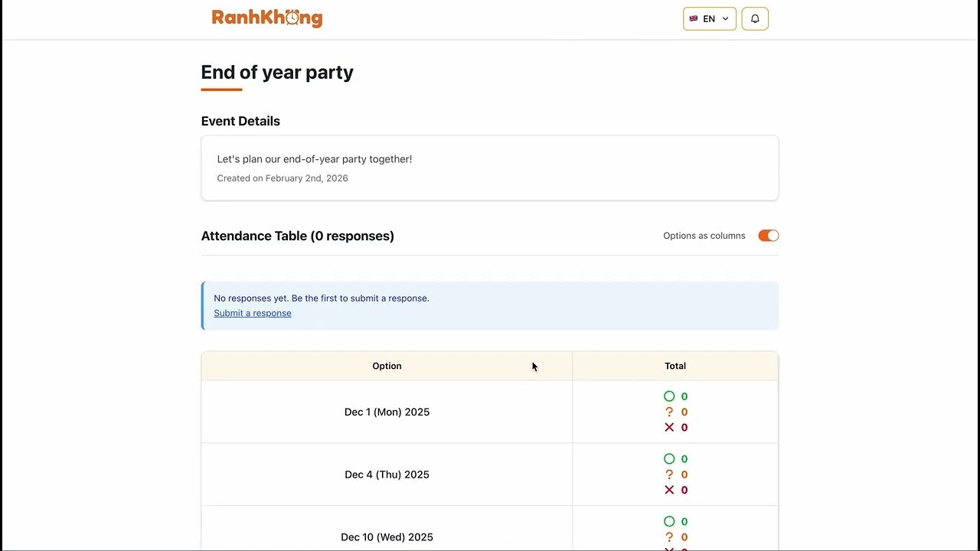Click the Total column header
980x551 pixels.
tap(675, 366)
